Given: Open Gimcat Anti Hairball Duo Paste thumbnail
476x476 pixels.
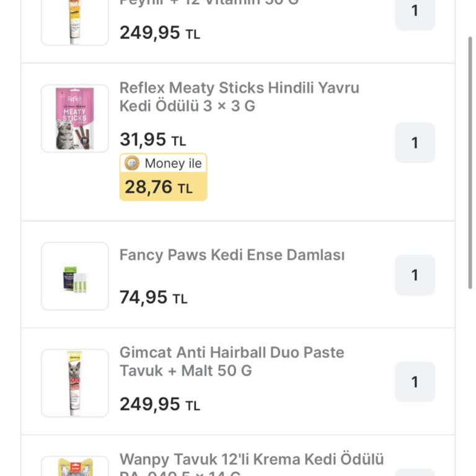Looking at the screenshot, I should pyautogui.click(x=75, y=382).
